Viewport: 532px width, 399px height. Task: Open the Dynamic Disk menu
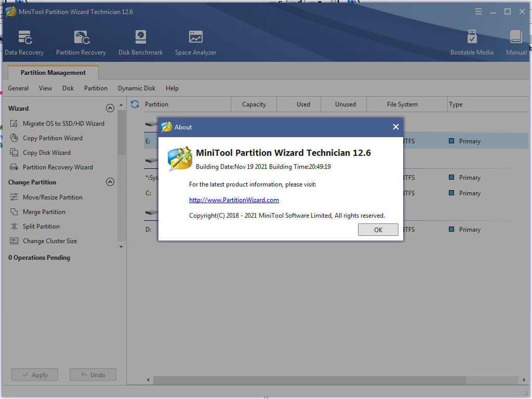pyautogui.click(x=137, y=88)
